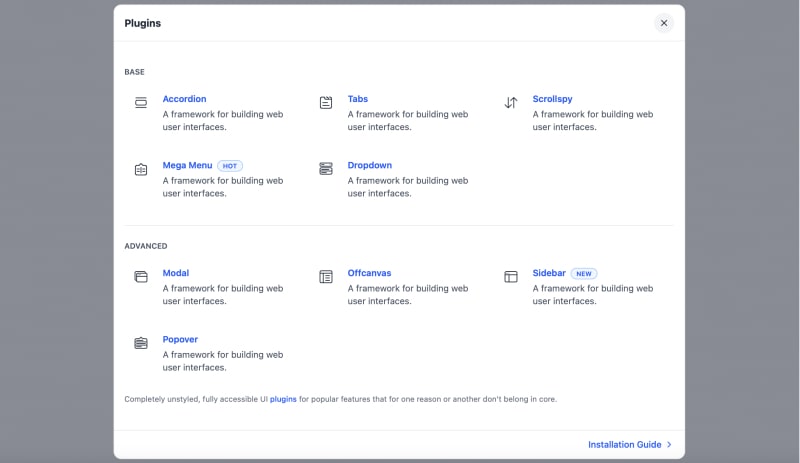Screen dimensions: 800x463
Task: Click the Sidebar plugin icon
Action: click(x=511, y=277)
